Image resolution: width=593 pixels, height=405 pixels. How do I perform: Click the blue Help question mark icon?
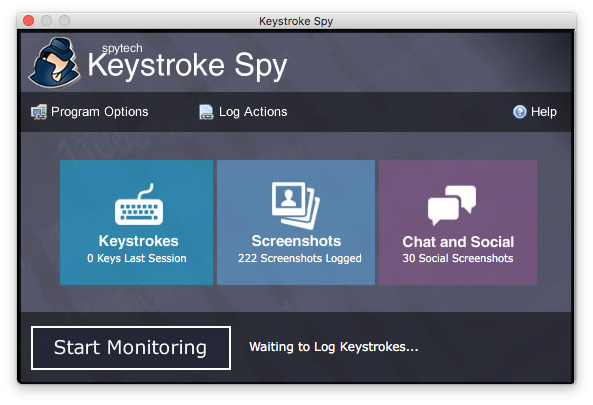[x=520, y=112]
